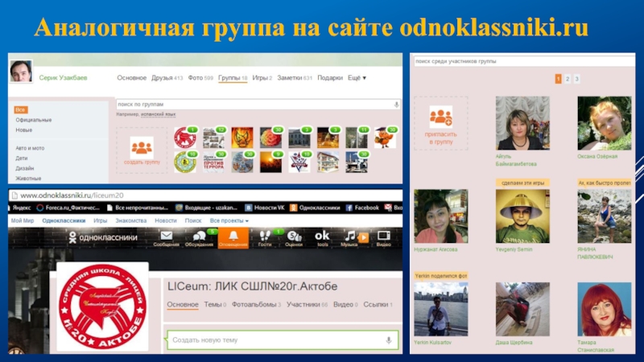The width and height of the screenshot is (644, 362).
Task: Open the Одноклассники bookmark with orange icon
Action: tap(315, 208)
